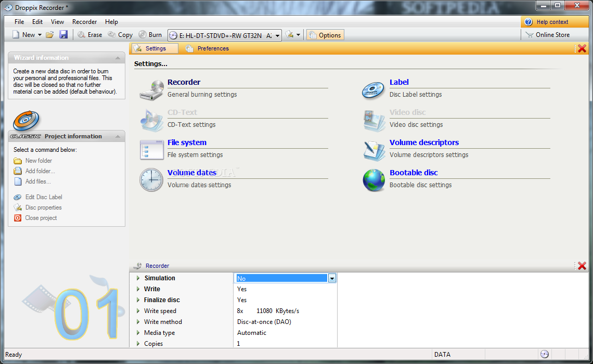
Task: Click the Disc properties sidebar icon
Action: (18, 207)
